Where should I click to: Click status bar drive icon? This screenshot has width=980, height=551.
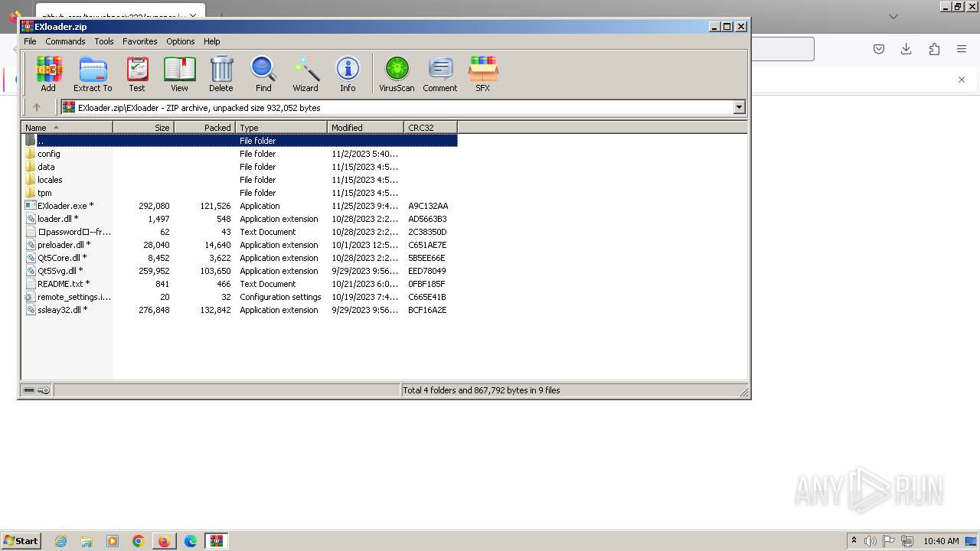[x=29, y=390]
